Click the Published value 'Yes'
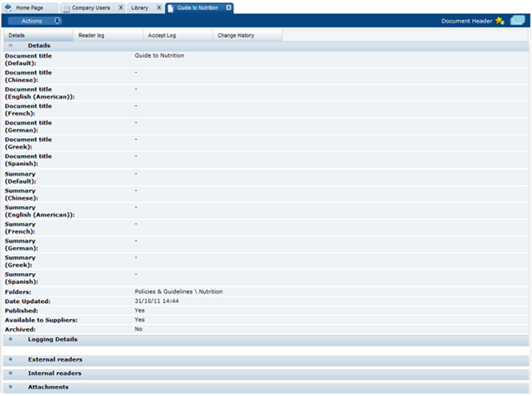 pos(140,311)
